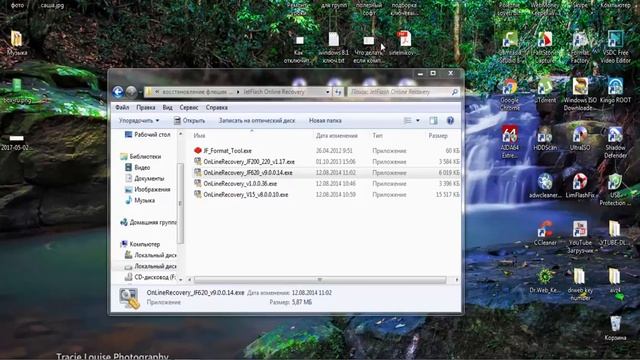640x360 pixels.
Task: Launch Shadow Defender desktop shortcut
Action: (x=615, y=142)
